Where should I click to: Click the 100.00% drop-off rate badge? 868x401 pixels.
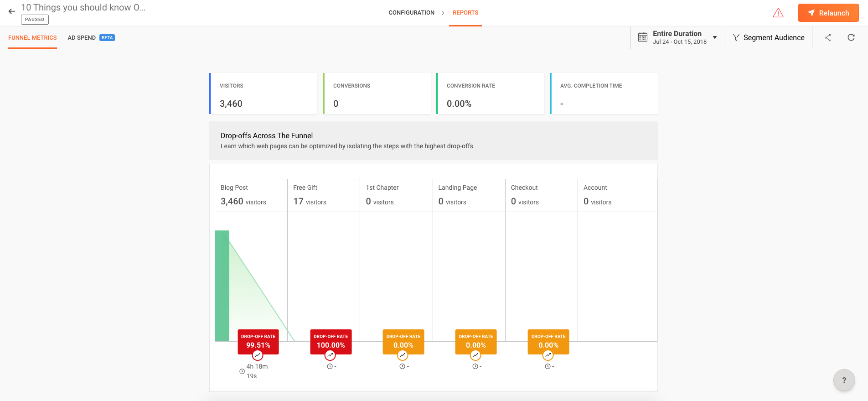[331, 341]
